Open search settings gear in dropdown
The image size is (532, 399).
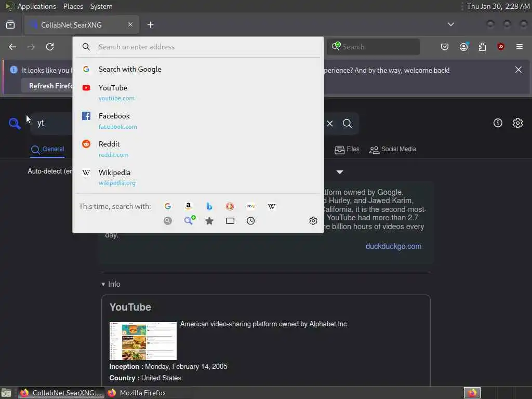click(313, 221)
